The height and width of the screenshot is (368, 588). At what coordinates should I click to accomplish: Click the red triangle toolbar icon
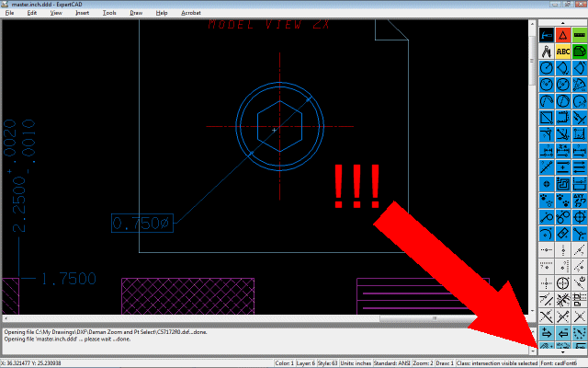pos(563,35)
